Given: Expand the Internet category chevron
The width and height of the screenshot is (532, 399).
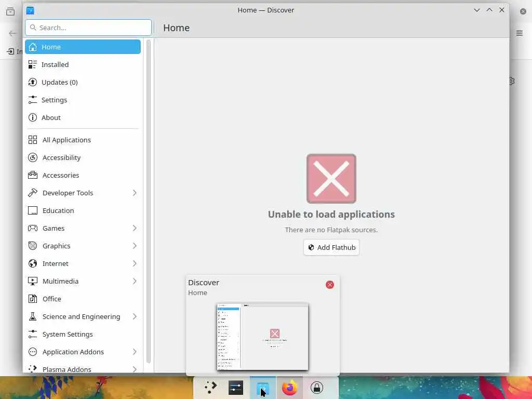Looking at the screenshot, I should [135, 263].
